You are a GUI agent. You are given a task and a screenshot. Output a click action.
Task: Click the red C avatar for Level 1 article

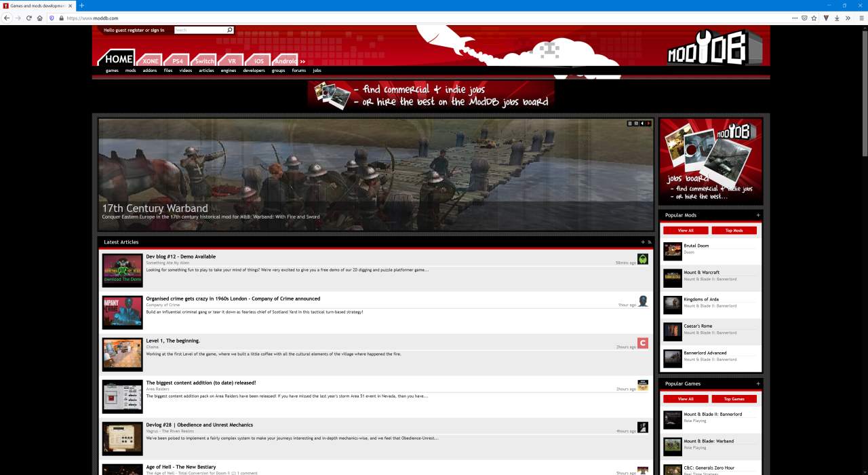click(643, 343)
